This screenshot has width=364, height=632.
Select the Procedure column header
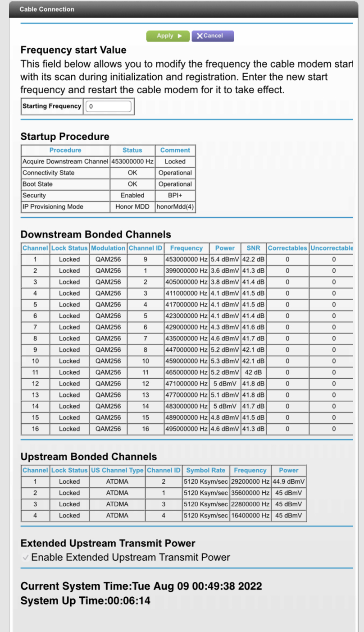[65, 150]
